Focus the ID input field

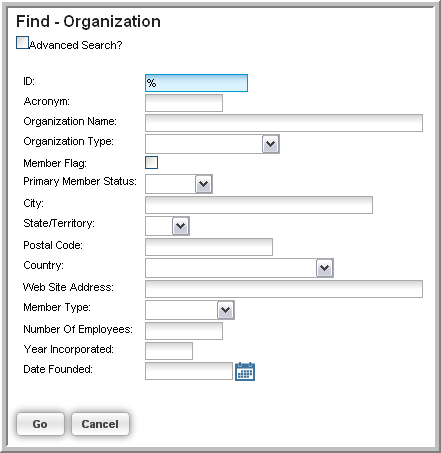196,83
